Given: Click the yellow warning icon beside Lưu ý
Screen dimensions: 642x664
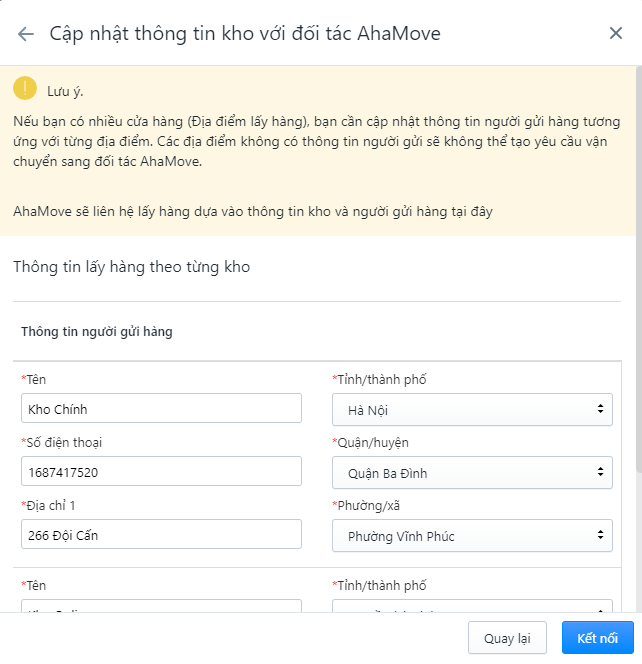Looking at the screenshot, I should click(x=25, y=88).
